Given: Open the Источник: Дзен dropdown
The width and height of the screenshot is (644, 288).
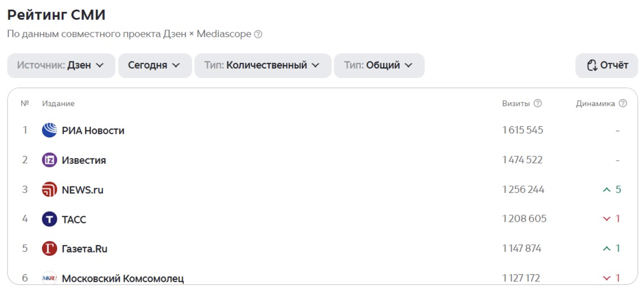Looking at the screenshot, I should 61,65.
